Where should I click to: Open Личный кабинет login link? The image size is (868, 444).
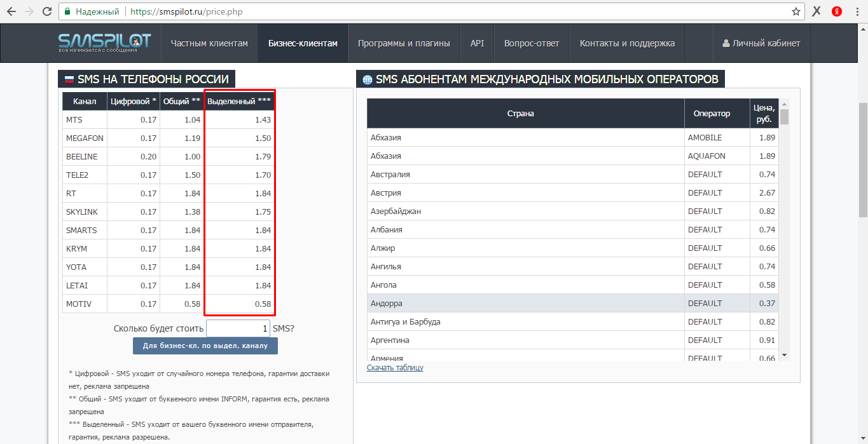pyautogui.click(x=761, y=43)
